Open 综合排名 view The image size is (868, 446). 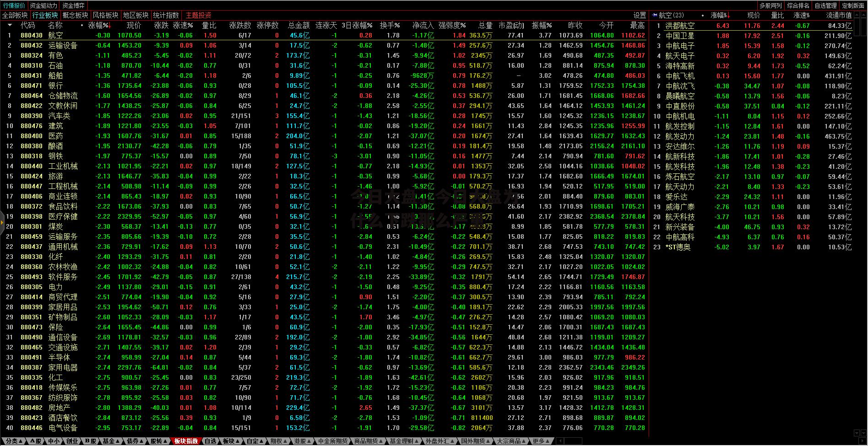pos(798,5)
